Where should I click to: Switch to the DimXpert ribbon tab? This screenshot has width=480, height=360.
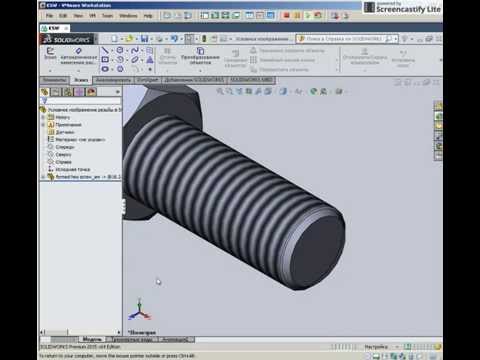click(148, 80)
